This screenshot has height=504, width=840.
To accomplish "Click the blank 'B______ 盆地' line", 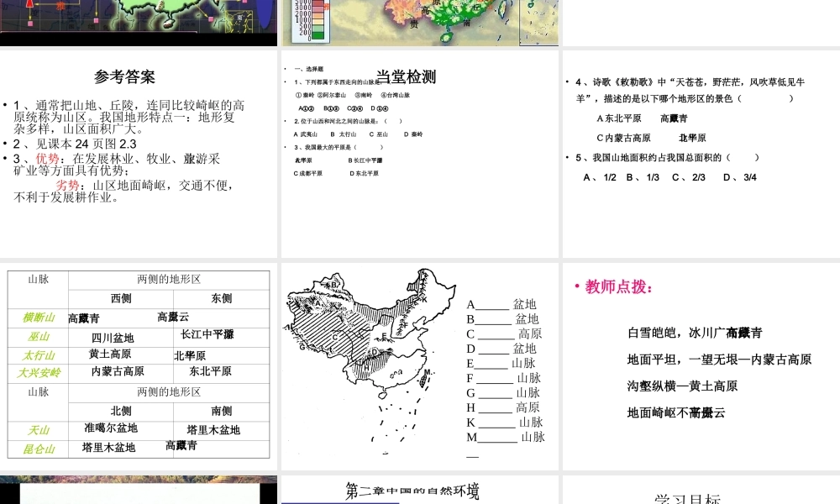I will 502,319.
